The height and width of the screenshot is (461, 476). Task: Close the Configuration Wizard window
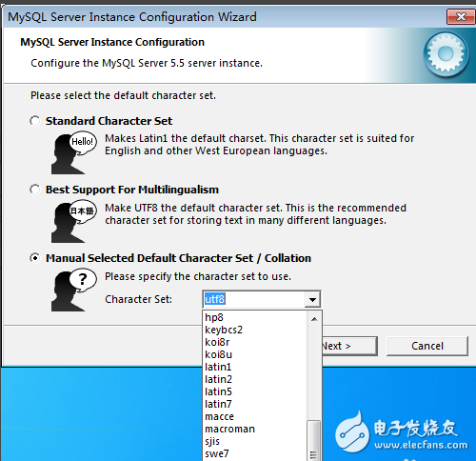click(461, 16)
